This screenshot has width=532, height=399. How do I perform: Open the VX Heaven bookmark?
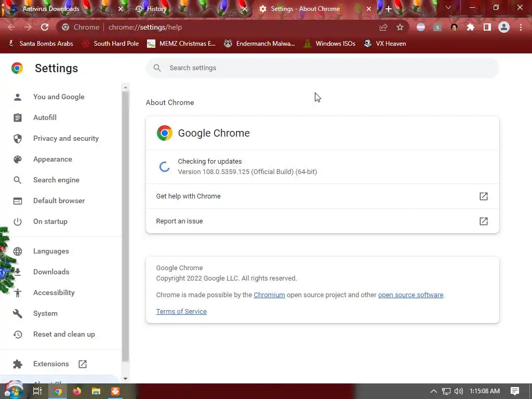click(385, 44)
